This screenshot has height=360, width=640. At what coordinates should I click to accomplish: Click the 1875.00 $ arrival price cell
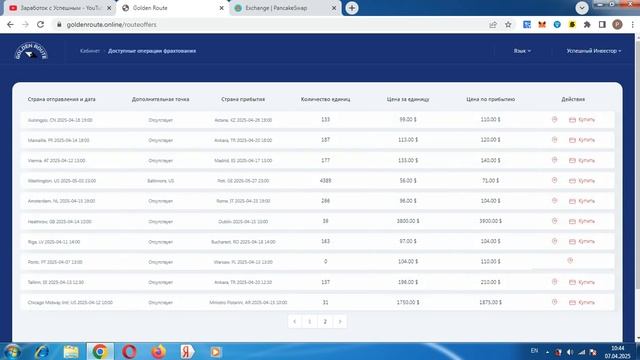point(490,302)
